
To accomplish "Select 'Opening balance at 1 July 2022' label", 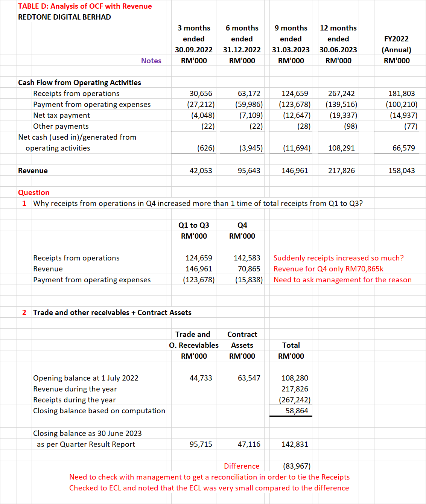I will pyautogui.click(x=86, y=378).
